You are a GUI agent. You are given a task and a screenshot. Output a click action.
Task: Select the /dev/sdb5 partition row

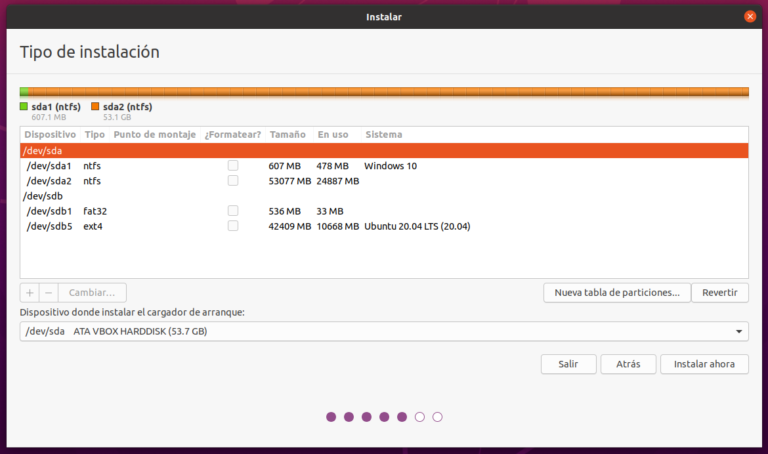click(384, 227)
